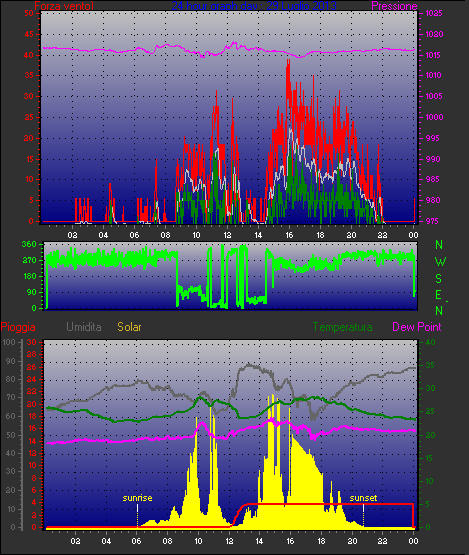Screen dimensions: 469x555
Task: Click hour 22 on wind chart time axis
Action: [x=382, y=235]
